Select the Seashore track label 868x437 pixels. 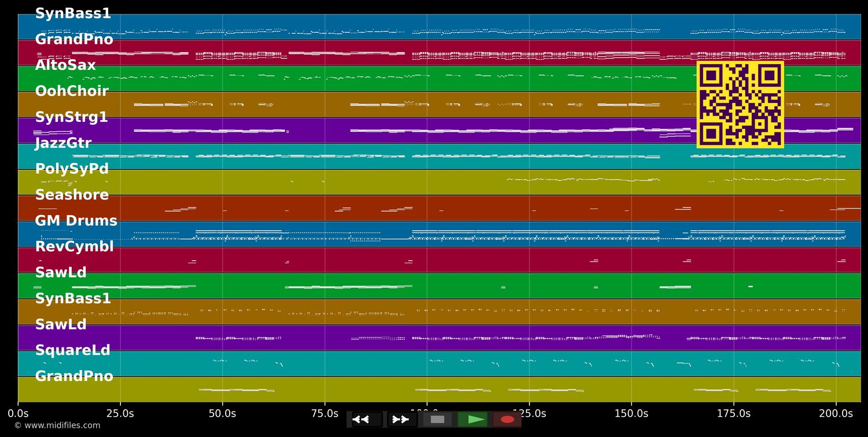[72, 195]
